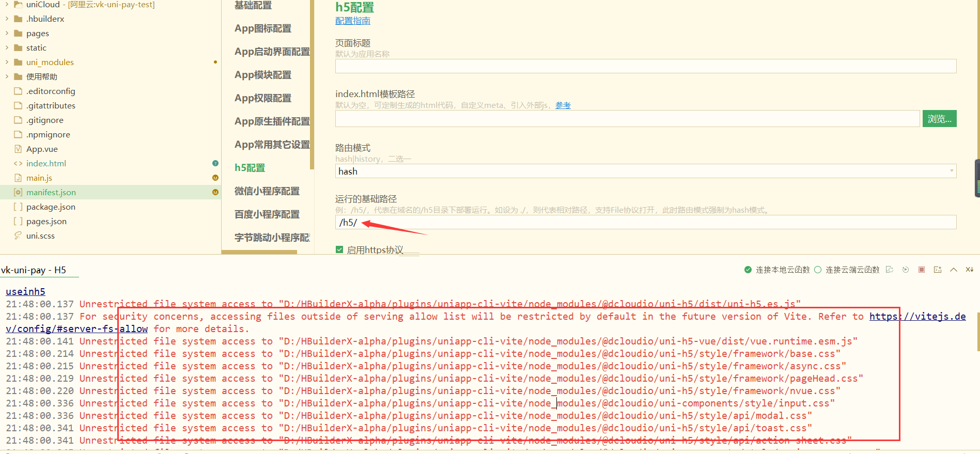This screenshot has width=980, height=454.
Task: Click the rerun icon in console toolbar
Action: coord(906,270)
